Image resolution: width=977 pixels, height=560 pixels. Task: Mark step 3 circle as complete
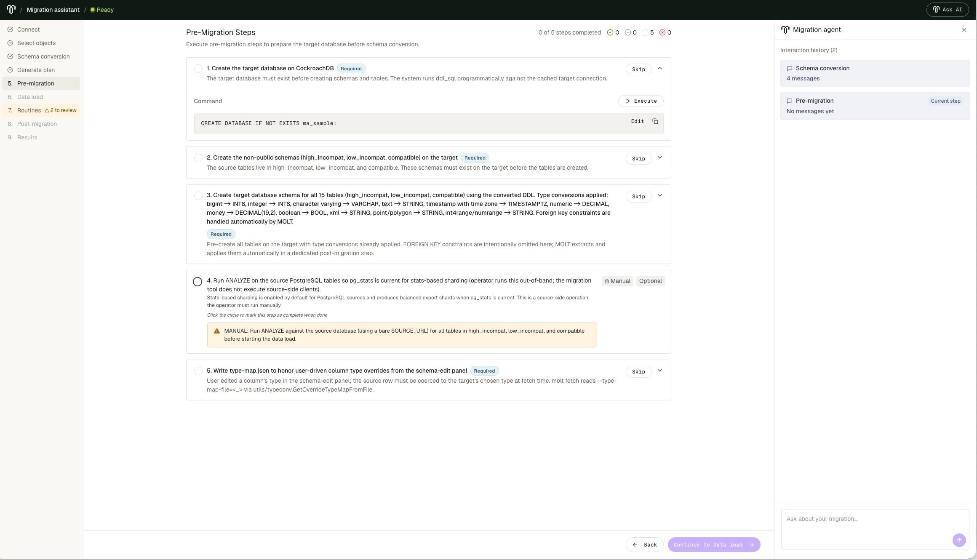click(x=198, y=195)
